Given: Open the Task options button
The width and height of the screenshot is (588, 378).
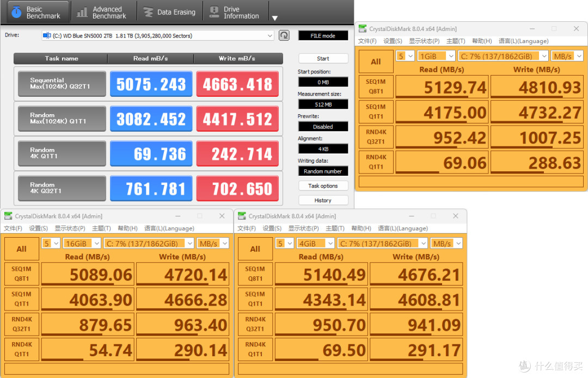Looking at the screenshot, I should point(323,186).
